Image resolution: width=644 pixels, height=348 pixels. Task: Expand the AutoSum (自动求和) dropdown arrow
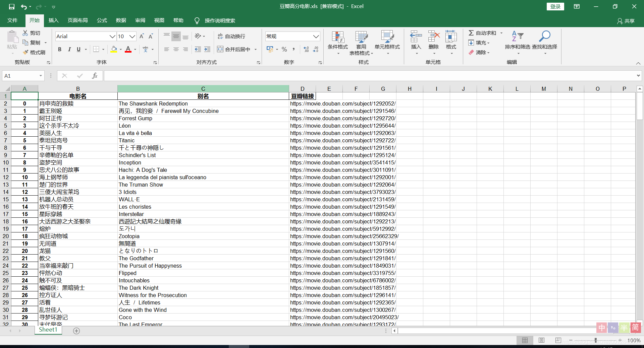pyautogui.click(x=501, y=33)
